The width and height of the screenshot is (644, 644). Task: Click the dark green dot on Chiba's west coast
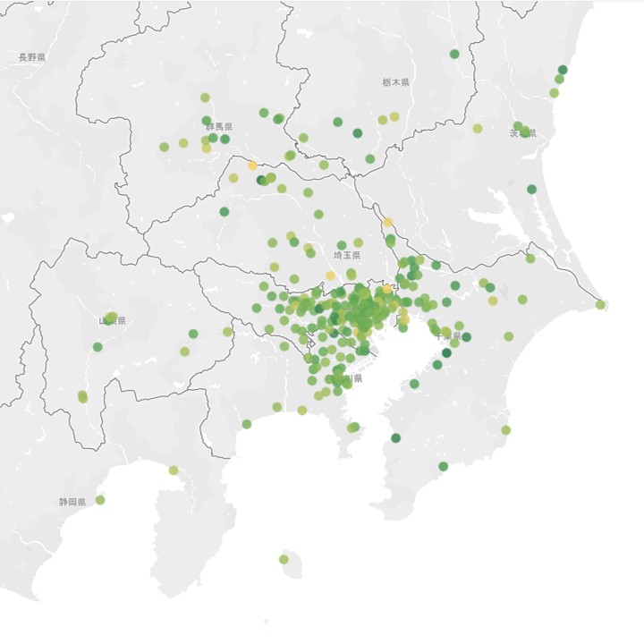coord(395,437)
